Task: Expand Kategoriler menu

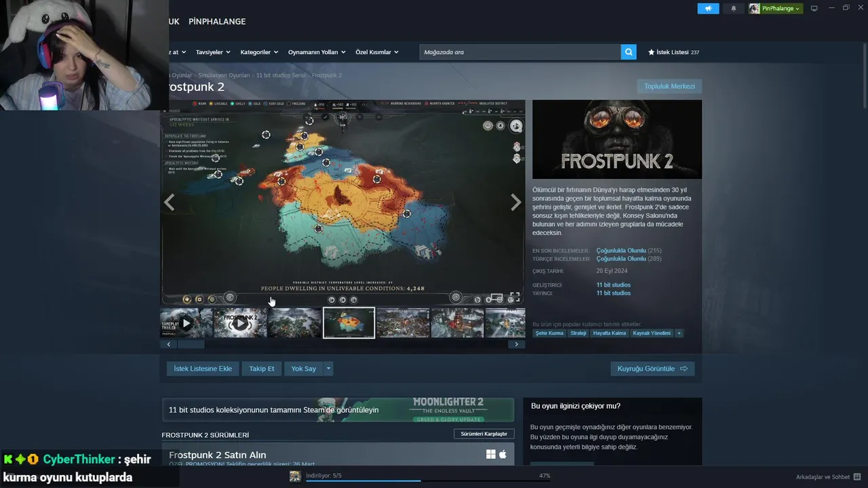Action: click(259, 52)
